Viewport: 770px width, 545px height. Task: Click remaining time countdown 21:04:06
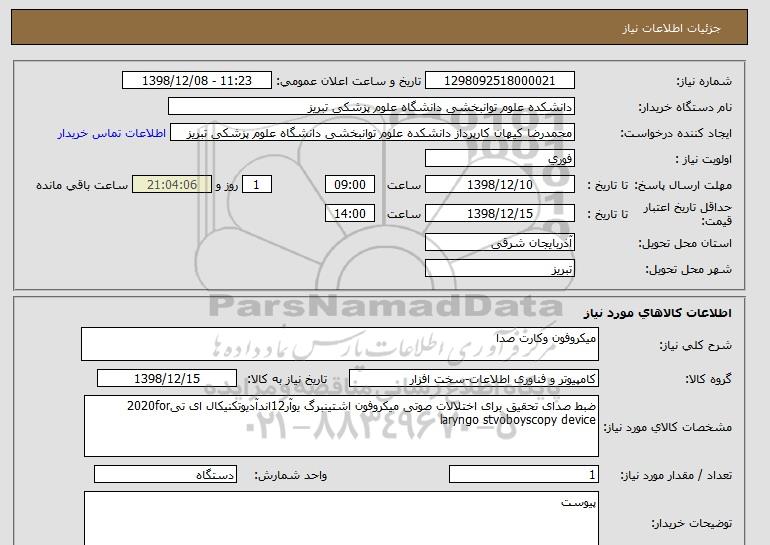tap(172, 185)
